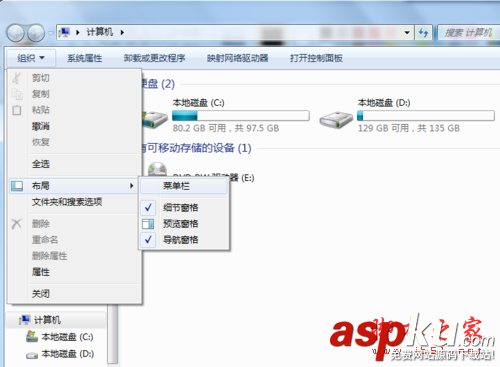Click 系统属性 in the toolbar

pyautogui.click(x=85, y=58)
